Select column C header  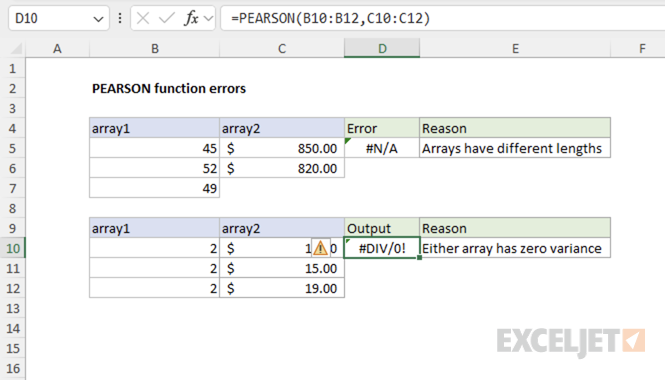coord(282,49)
